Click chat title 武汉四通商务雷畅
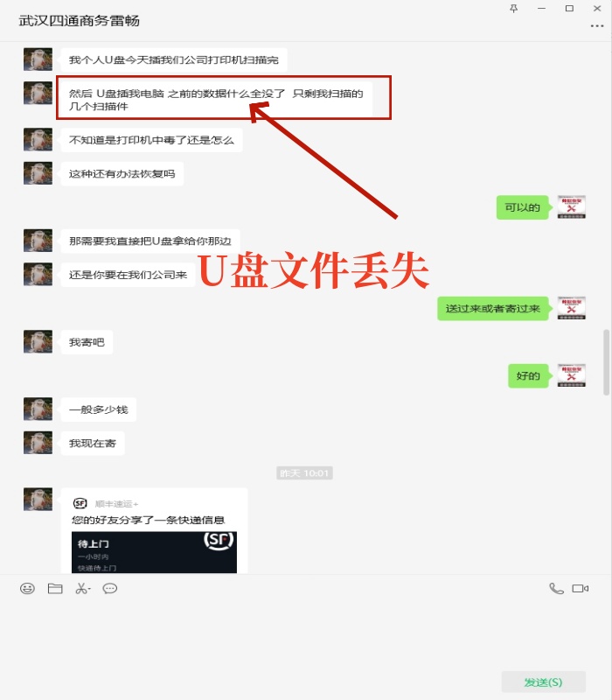Screen dimensions: 612x700 coord(79,21)
